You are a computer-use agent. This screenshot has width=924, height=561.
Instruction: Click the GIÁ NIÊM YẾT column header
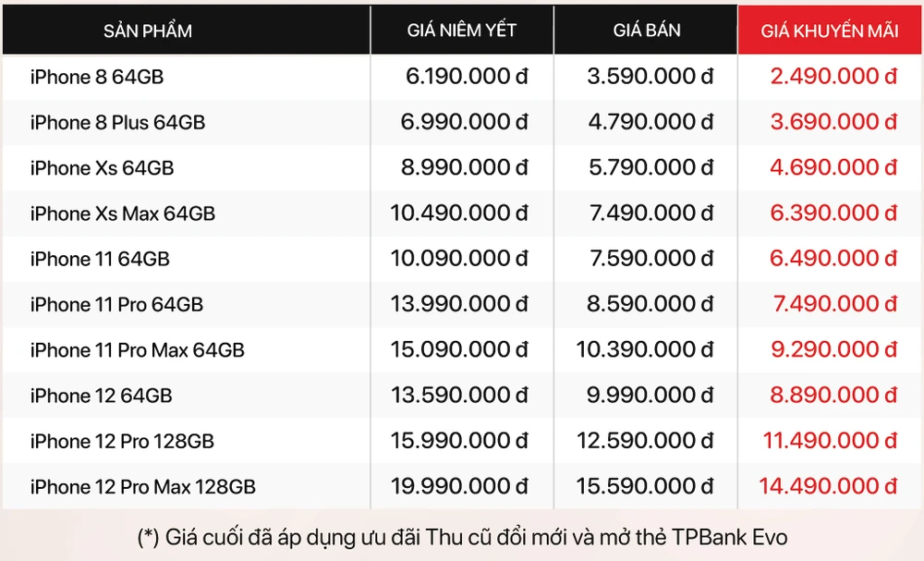pyautogui.click(x=461, y=30)
